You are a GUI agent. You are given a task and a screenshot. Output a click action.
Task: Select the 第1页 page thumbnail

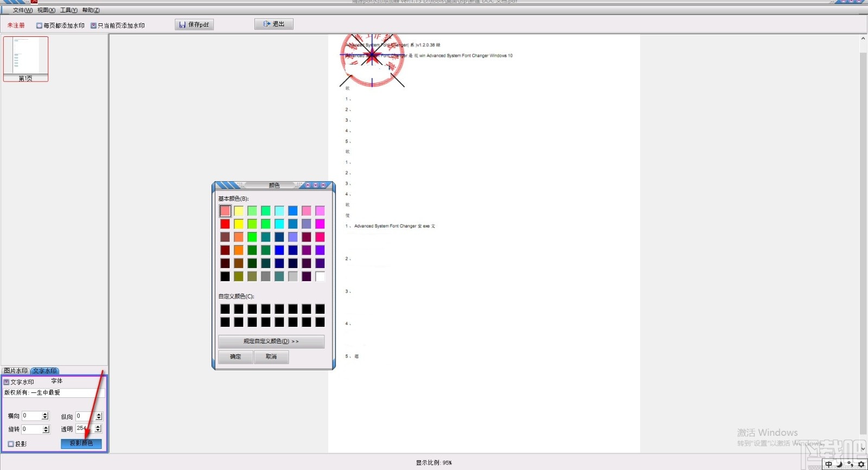pyautogui.click(x=25, y=59)
